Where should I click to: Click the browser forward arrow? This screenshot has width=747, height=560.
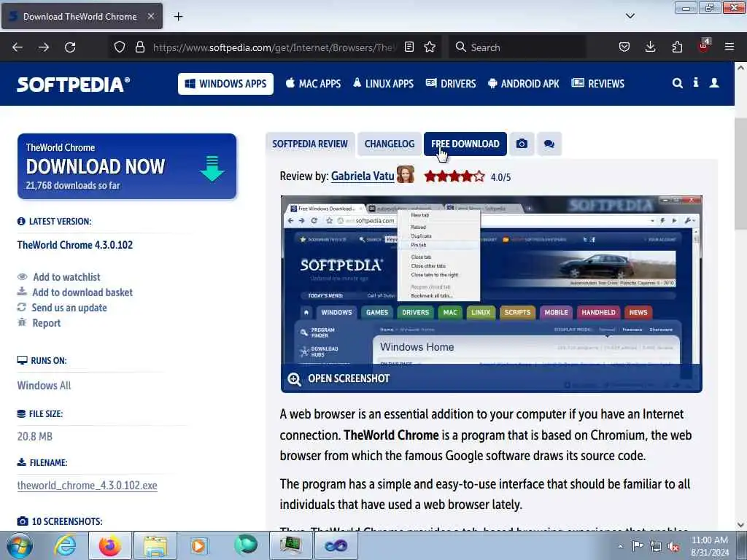click(44, 47)
